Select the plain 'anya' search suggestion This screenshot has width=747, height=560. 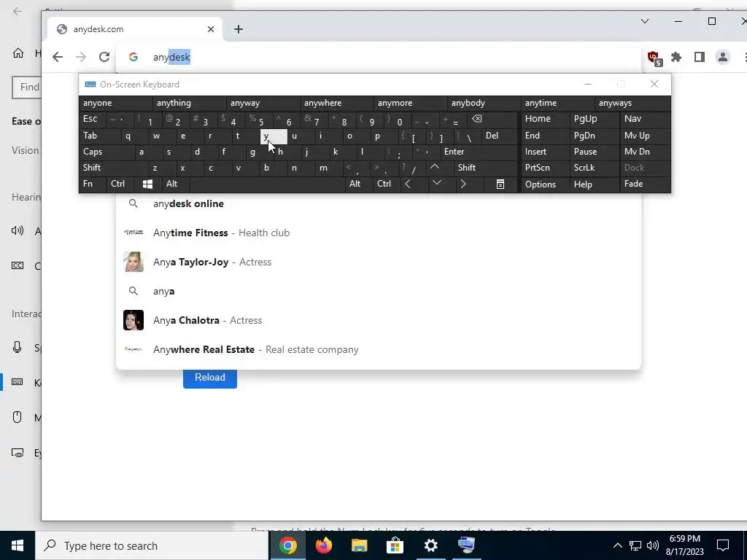pos(379,291)
